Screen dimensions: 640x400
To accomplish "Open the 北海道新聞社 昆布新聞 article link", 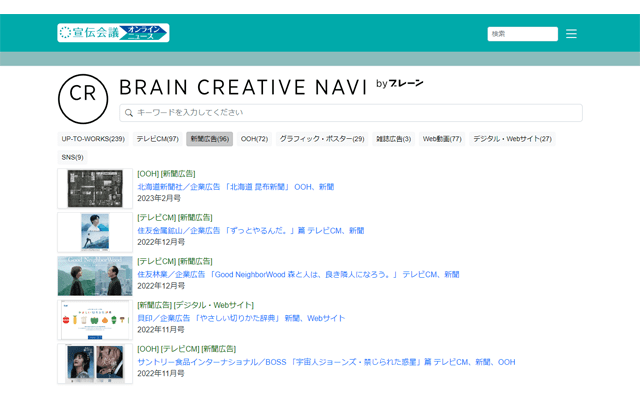I will point(236,187).
